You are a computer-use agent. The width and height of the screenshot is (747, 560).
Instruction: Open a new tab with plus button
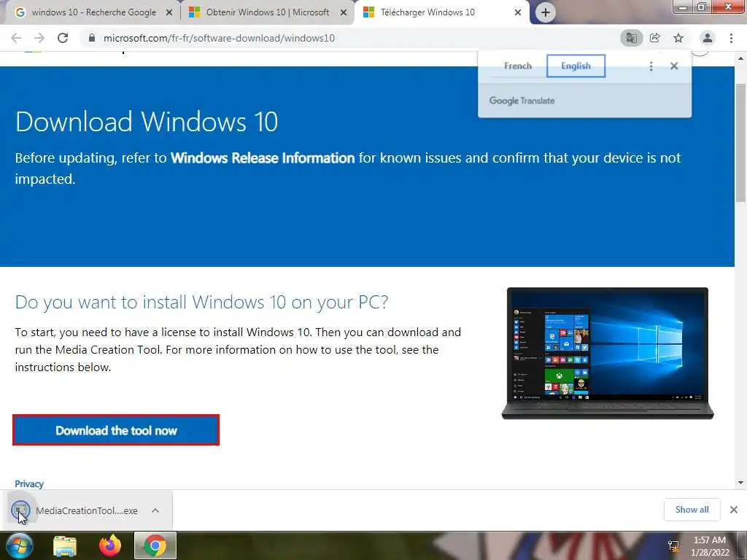tap(546, 12)
